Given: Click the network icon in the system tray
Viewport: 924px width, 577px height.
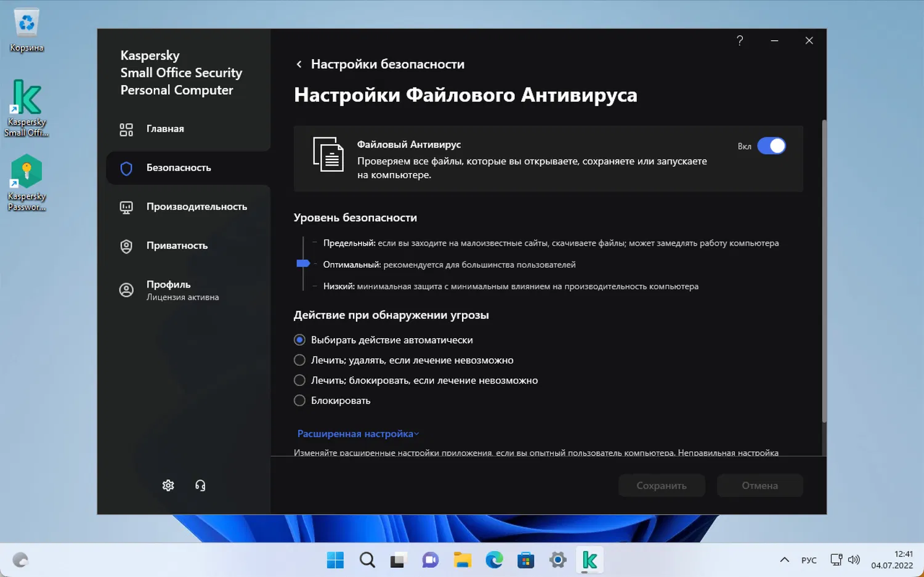Looking at the screenshot, I should 837,560.
